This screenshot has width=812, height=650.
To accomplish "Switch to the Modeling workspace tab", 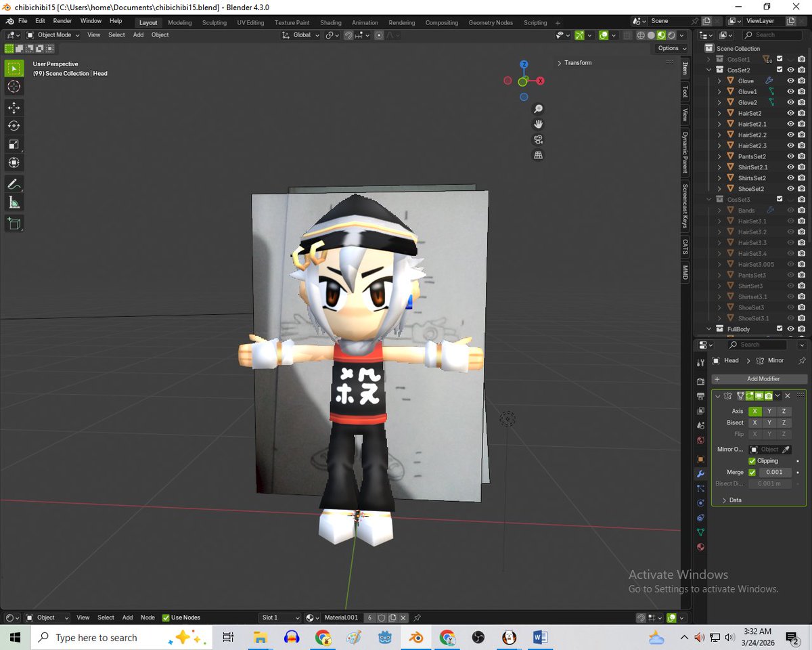I will (179, 22).
